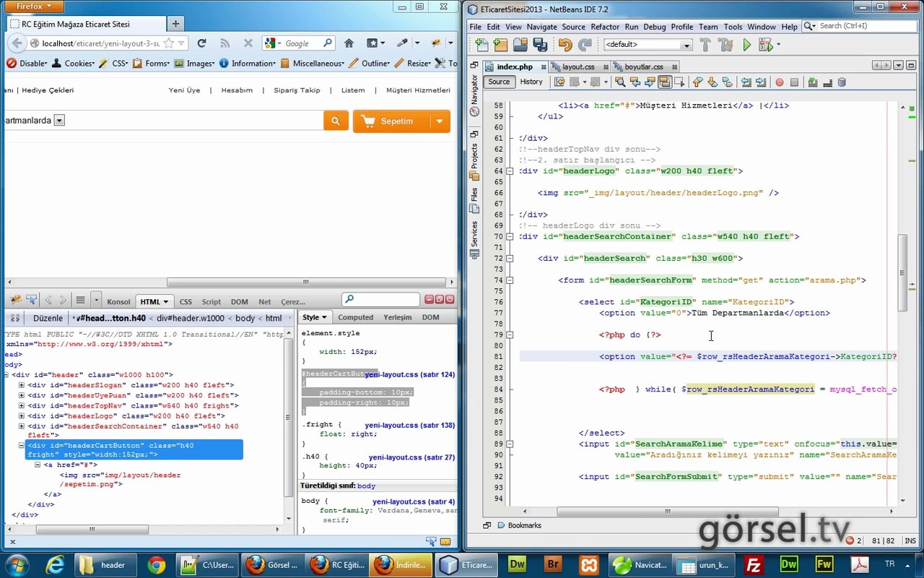
Task: Click the Redo icon in NetBeans toolbar
Action: [x=585, y=45]
